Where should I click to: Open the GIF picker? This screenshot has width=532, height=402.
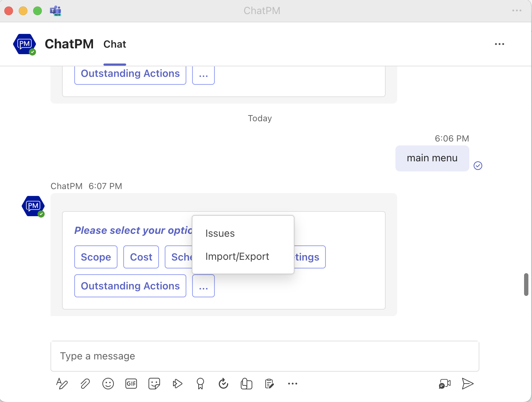click(131, 384)
